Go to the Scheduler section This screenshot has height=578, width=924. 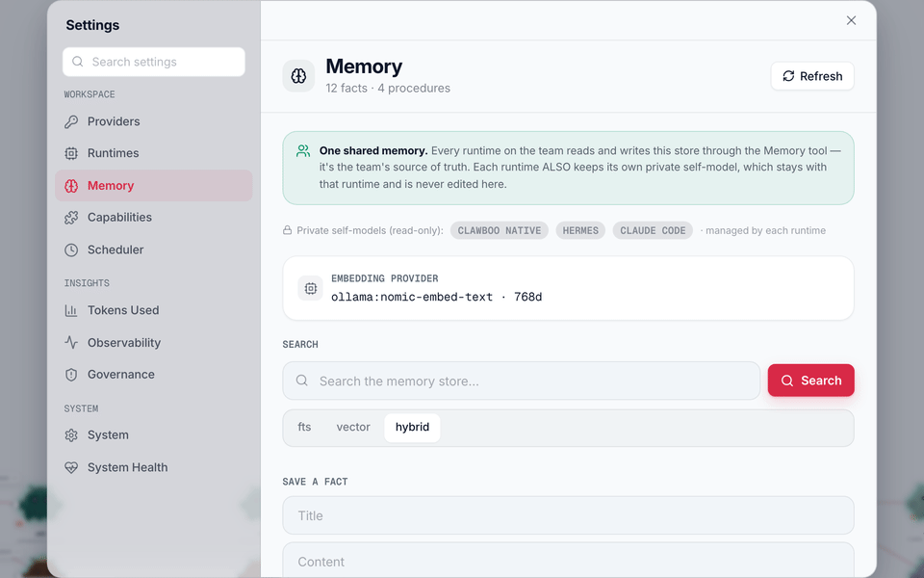point(153,250)
